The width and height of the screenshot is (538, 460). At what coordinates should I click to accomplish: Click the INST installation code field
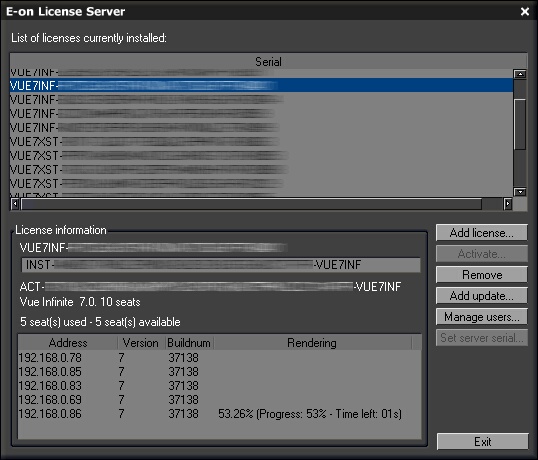click(221, 265)
